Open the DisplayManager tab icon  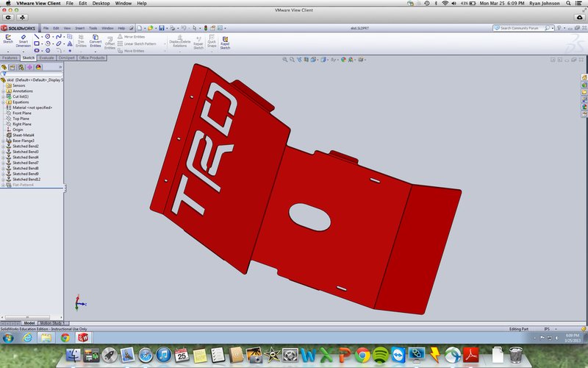tap(38, 67)
